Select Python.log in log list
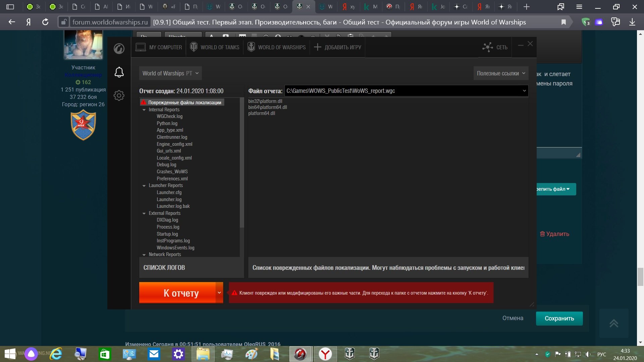Image resolution: width=644 pixels, height=362 pixels. pyautogui.click(x=167, y=123)
